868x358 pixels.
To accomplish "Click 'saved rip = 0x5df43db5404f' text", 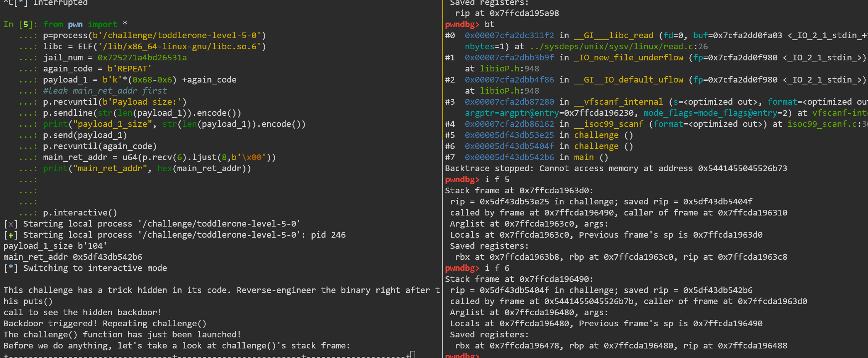I will point(688,202).
